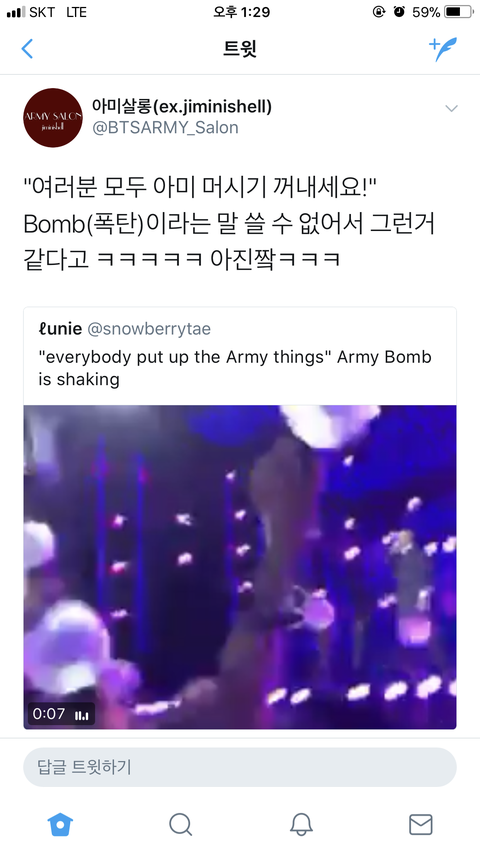The width and height of the screenshot is (480, 853).
Task: Tap the SKT LTE signal indicator
Action: [x=47, y=12]
